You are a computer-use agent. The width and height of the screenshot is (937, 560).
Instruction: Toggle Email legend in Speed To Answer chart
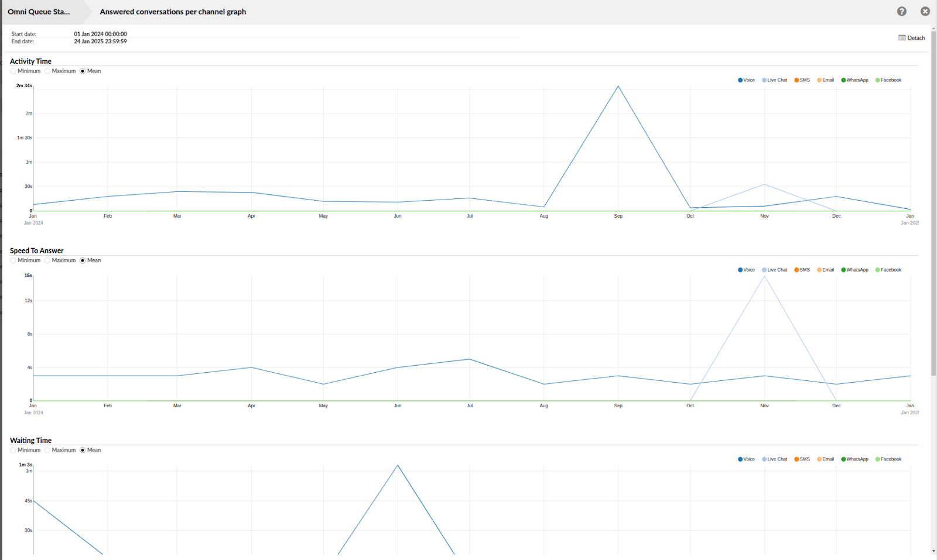coord(825,270)
